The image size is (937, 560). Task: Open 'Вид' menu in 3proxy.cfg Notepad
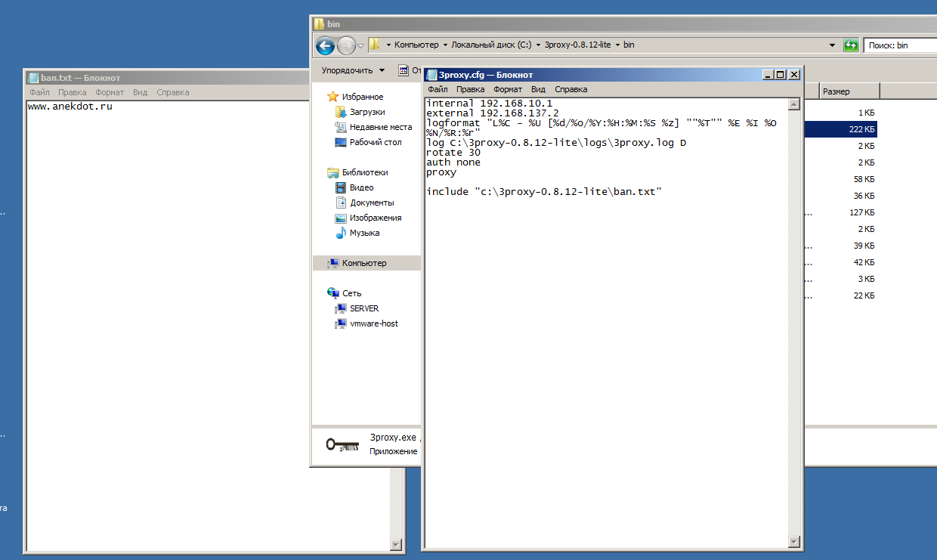538,89
